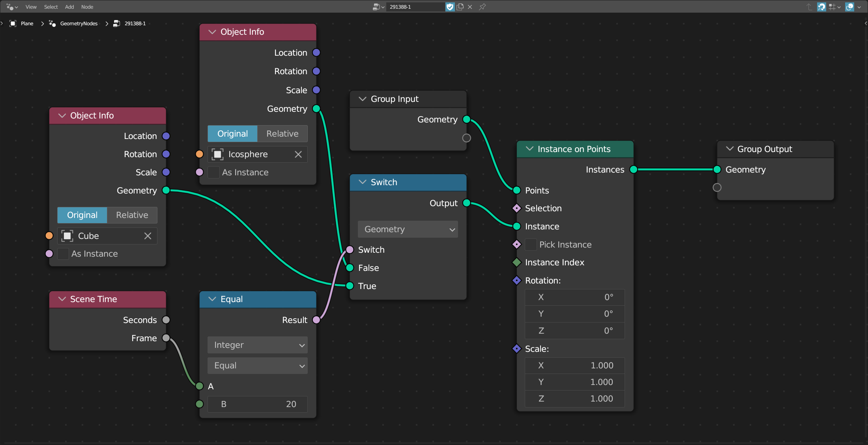This screenshot has width=868, height=445.
Task: Click the Group Input node collapse chevron
Action: tap(363, 98)
